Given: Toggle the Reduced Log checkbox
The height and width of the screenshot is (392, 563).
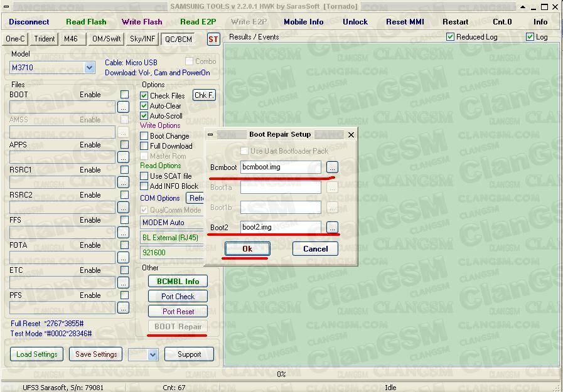Looking at the screenshot, I should tap(450, 37).
